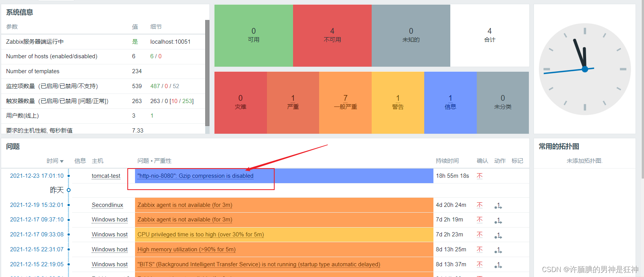Open timestamp 2021-12-19 15:32:01
Viewport: 644px width, 277px height.
tap(37, 205)
